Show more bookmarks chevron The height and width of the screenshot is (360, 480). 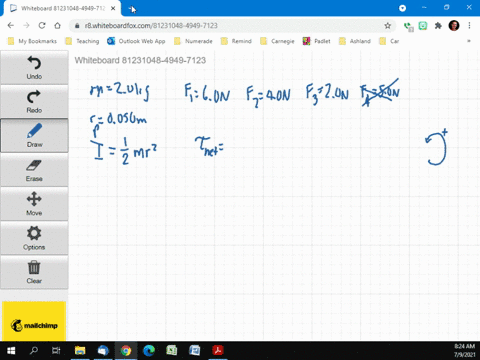pos(469,41)
